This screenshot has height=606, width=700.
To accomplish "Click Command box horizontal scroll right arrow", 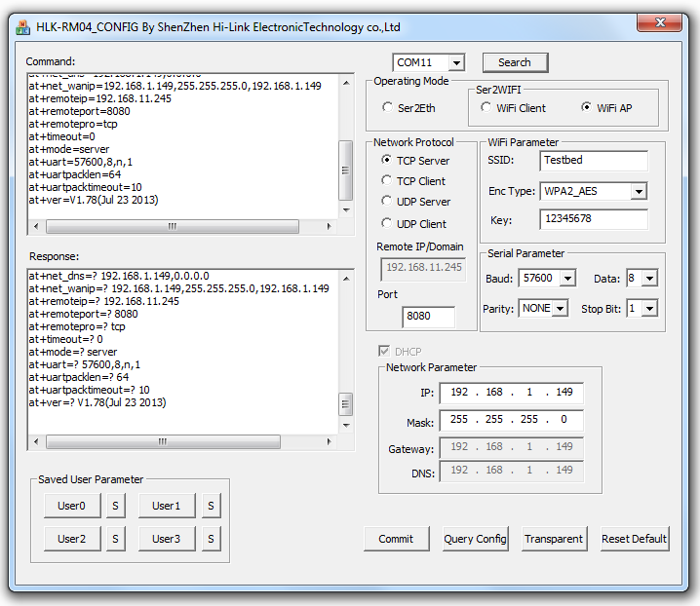I will pyautogui.click(x=329, y=226).
